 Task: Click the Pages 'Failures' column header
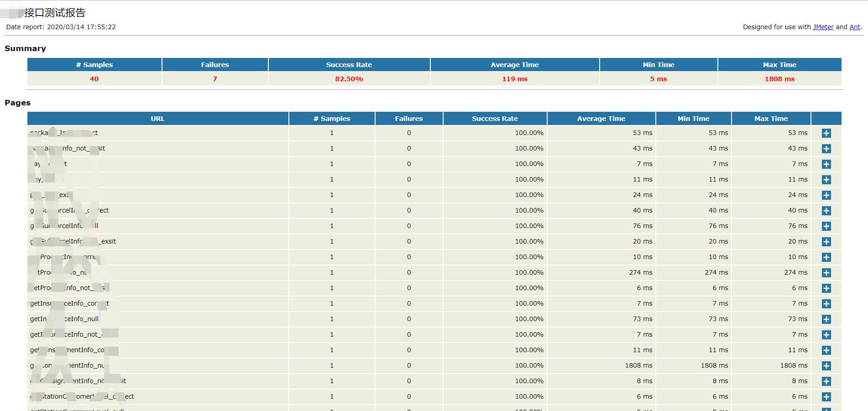[x=409, y=119]
